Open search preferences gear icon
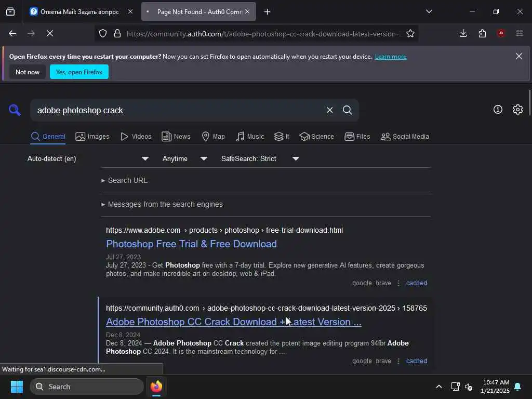Screen dimensions: 532x399 (518, 110)
